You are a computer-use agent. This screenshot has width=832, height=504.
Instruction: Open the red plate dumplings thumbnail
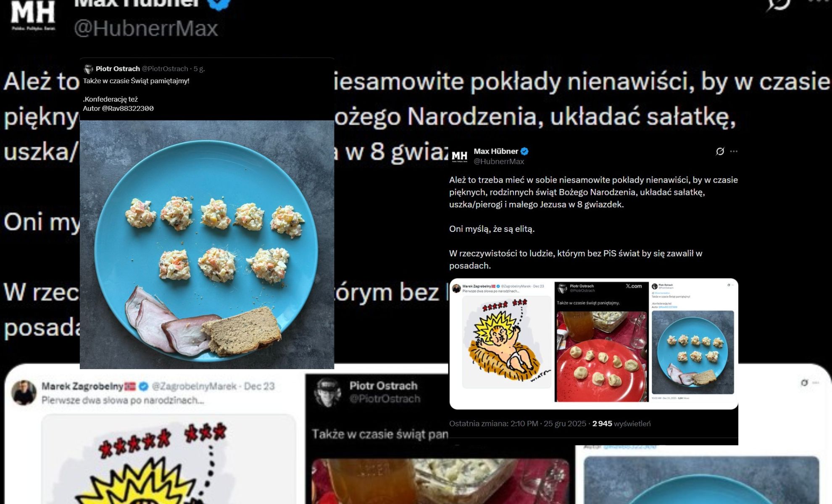(x=602, y=357)
